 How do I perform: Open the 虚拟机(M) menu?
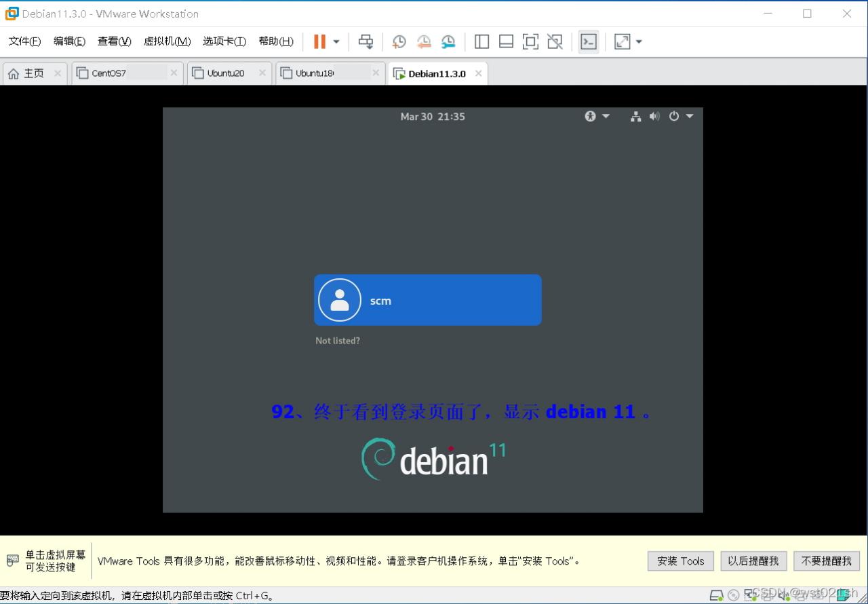click(x=167, y=41)
